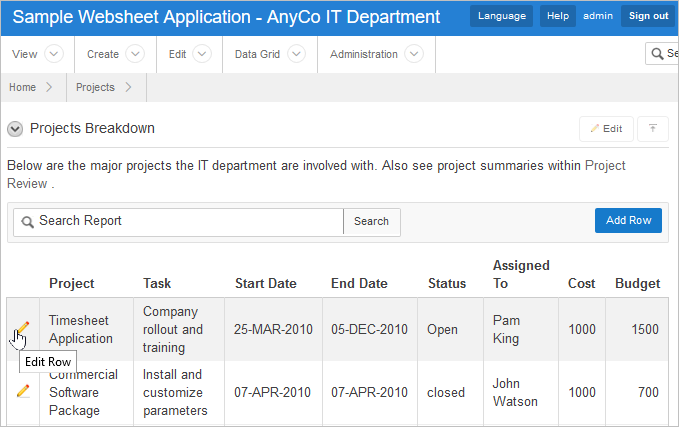Click the Language button
Image resolution: width=679 pixels, height=427 pixels.
[x=502, y=16]
